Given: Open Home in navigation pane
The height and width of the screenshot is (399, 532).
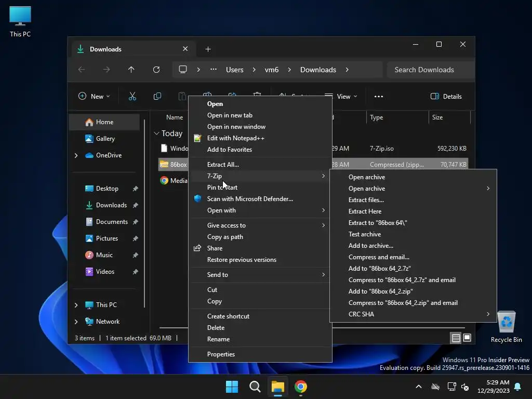Looking at the screenshot, I should click(x=104, y=122).
